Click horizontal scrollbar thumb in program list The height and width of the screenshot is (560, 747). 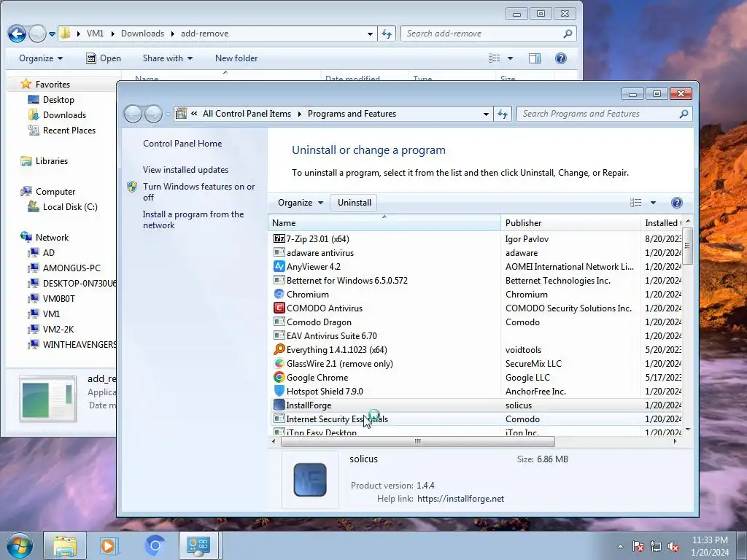pyautogui.click(x=418, y=441)
